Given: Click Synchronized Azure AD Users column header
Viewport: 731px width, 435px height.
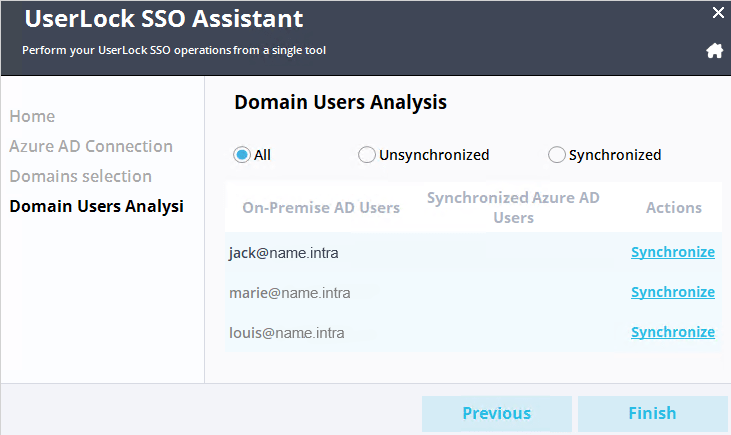Looking at the screenshot, I should (x=513, y=207).
